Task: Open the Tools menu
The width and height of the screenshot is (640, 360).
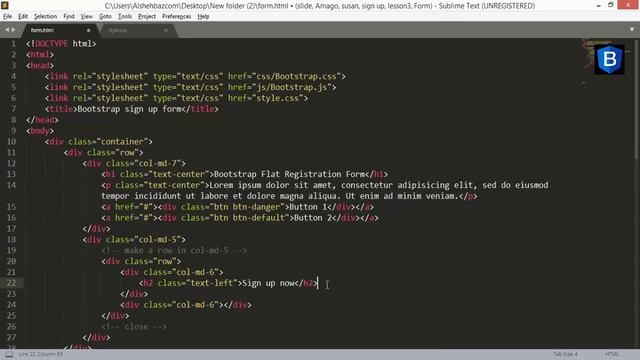Action: pyautogui.click(x=125, y=16)
